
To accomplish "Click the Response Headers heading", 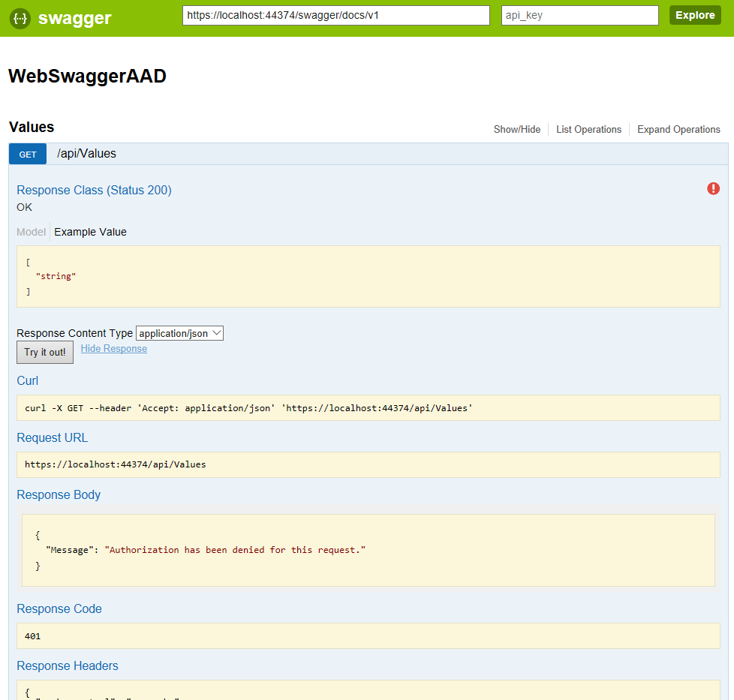I will (x=68, y=665).
